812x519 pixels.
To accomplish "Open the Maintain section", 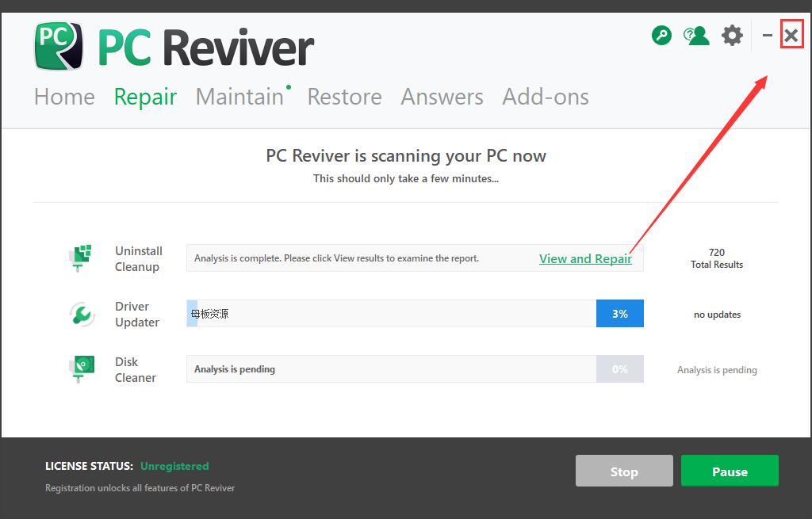I will 239,97.
